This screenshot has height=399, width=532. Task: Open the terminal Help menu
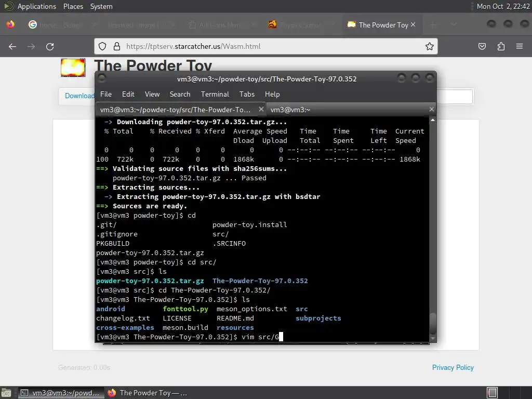point(272,95)
